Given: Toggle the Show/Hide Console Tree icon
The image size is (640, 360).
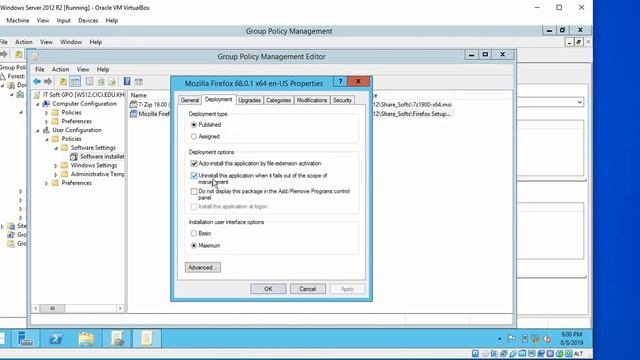Looking at the screenshot, I should click(x=75, y=82).
